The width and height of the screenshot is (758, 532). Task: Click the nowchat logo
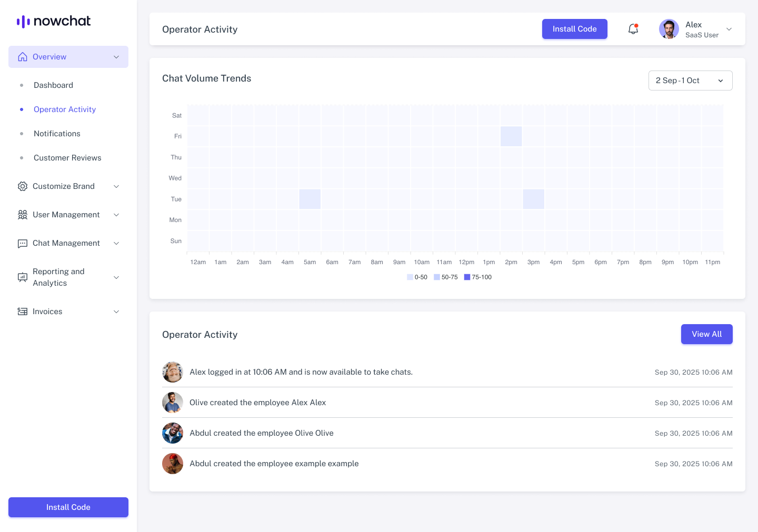tap(54, 21)
